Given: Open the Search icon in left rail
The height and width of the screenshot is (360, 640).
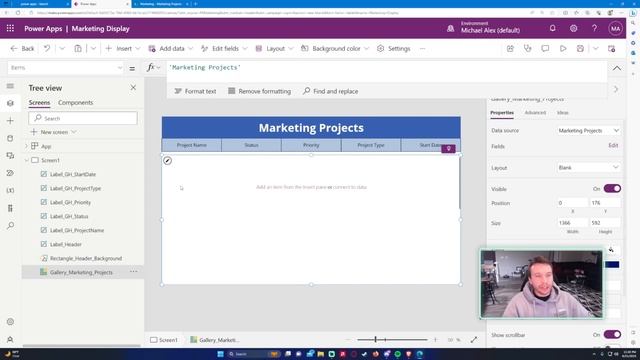Looking at the screenshot, I should click(x=10, y=226).
